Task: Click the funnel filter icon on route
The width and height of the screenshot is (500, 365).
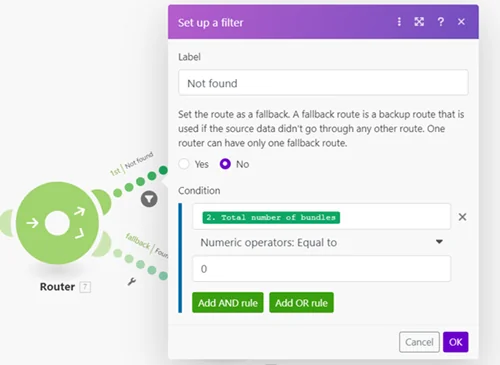Action: [x=149, y=199]
